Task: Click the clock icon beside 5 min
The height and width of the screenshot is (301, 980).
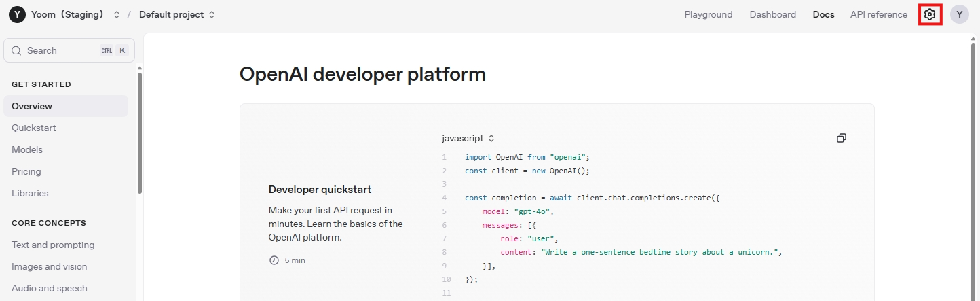Action: tap(274, 260)
